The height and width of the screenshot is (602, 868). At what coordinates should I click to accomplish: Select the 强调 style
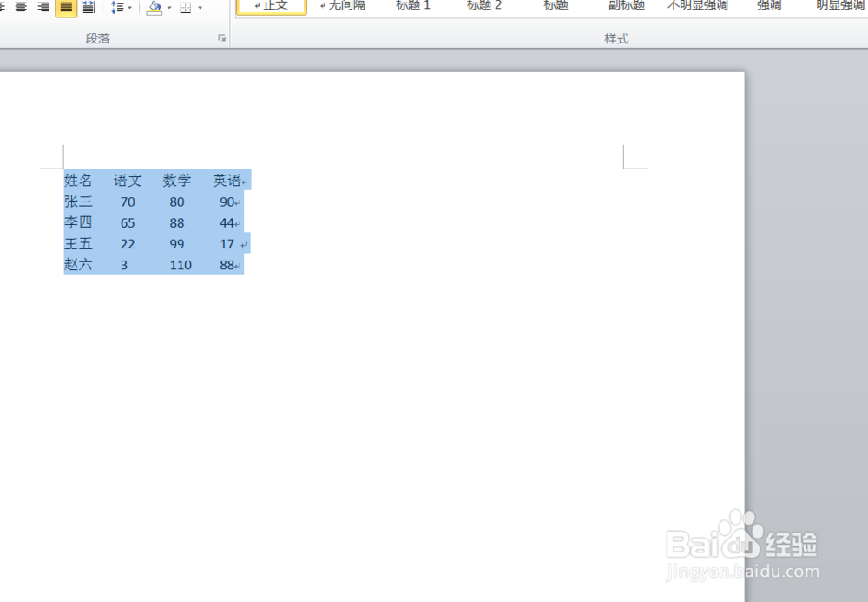[x=768, y=5]
